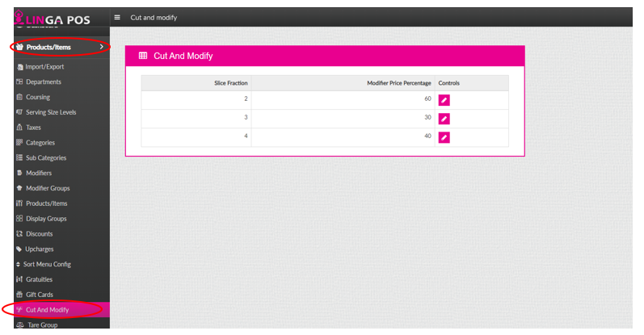The image size is (644, 335).
Task: Go to Discounts page
Action: pos(39,233)
